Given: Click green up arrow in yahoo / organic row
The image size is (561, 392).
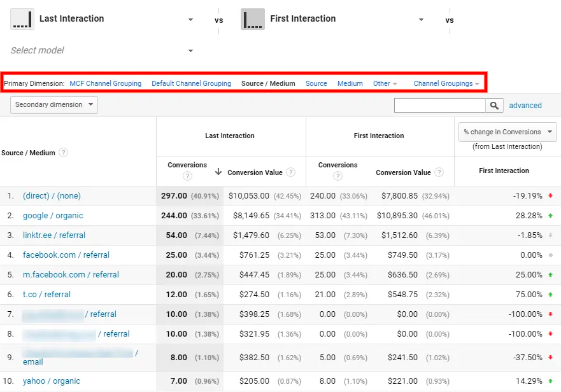Looking at the screenshot, I should 551,381.
